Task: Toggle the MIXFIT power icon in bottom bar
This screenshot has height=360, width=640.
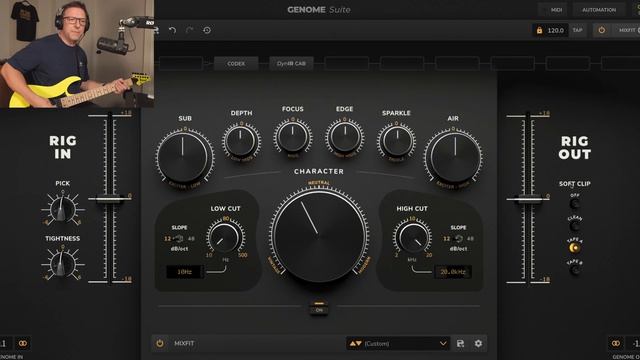Action: click(x=160, y=343)
